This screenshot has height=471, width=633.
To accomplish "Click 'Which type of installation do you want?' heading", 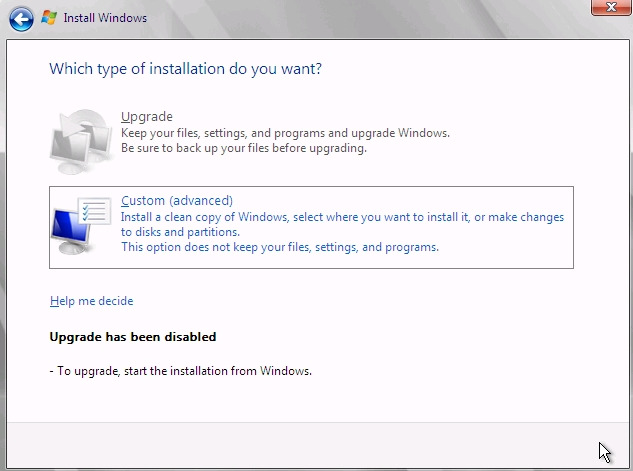I will [x=185, y=69].
